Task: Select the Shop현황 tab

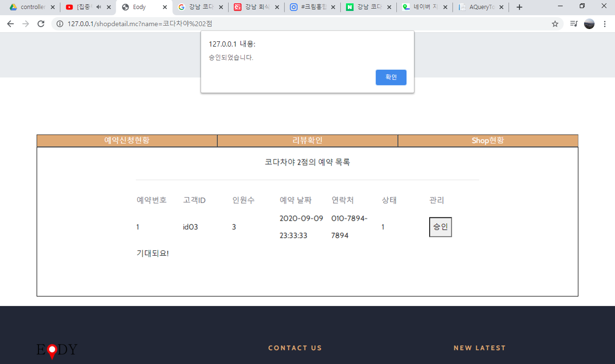Action: click(487, 140)
